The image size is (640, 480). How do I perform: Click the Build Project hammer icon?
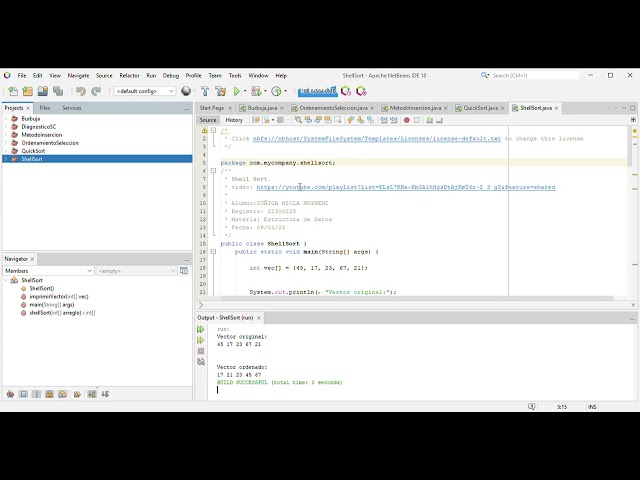[205, 91]
